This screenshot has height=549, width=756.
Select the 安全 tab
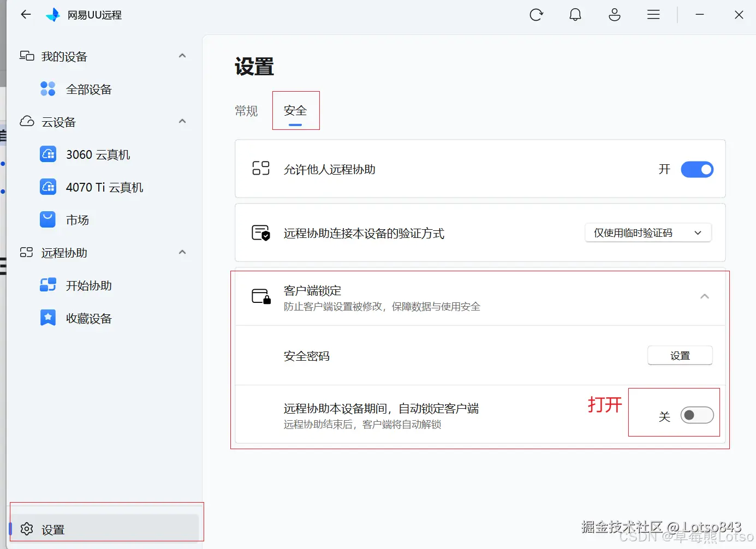click(x=296, y=110)
